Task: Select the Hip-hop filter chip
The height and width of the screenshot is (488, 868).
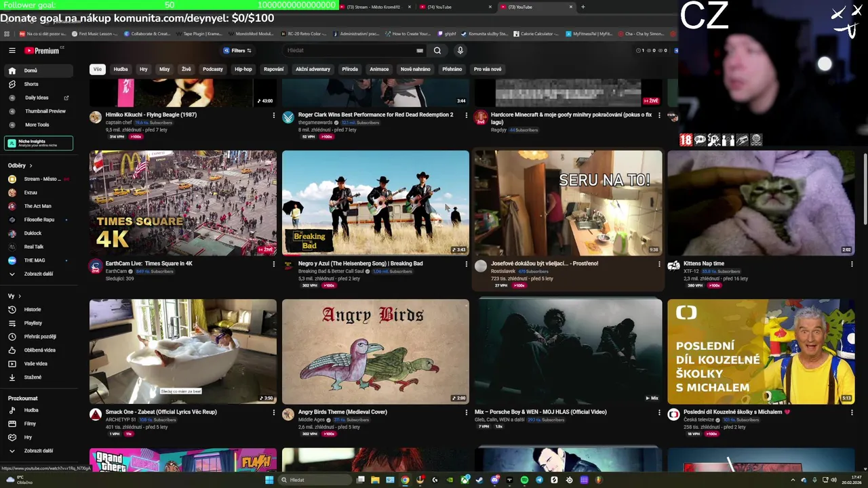Action: 243,69
